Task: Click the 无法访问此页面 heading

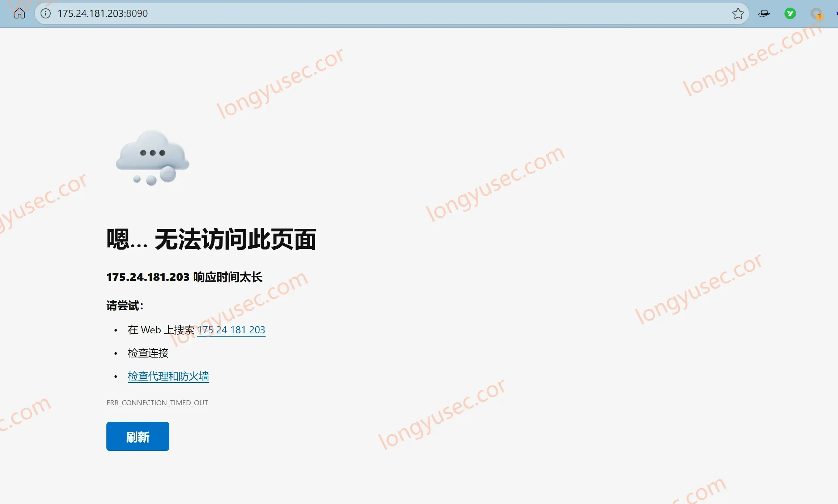Action: 236,239
